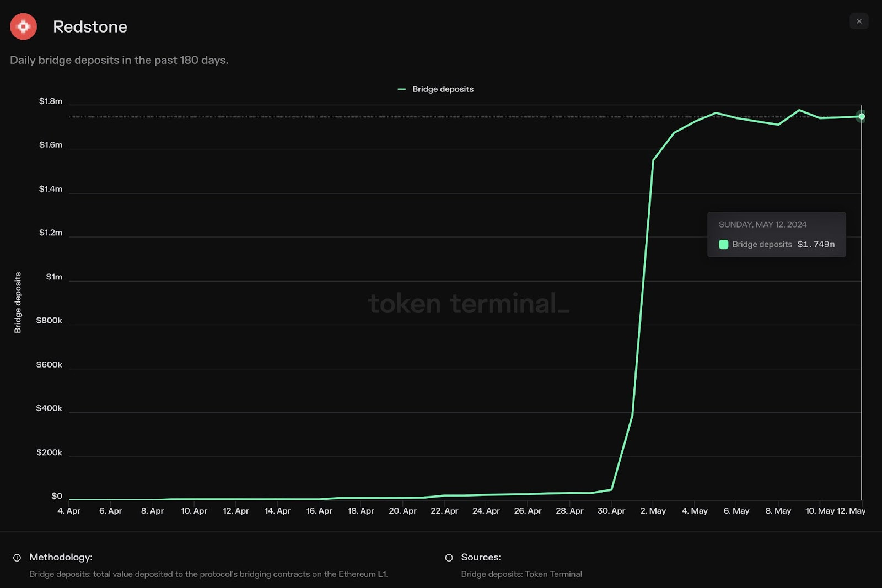Click the Methodology info icon
Screen dimensions: 882x588
coord(17,558)
